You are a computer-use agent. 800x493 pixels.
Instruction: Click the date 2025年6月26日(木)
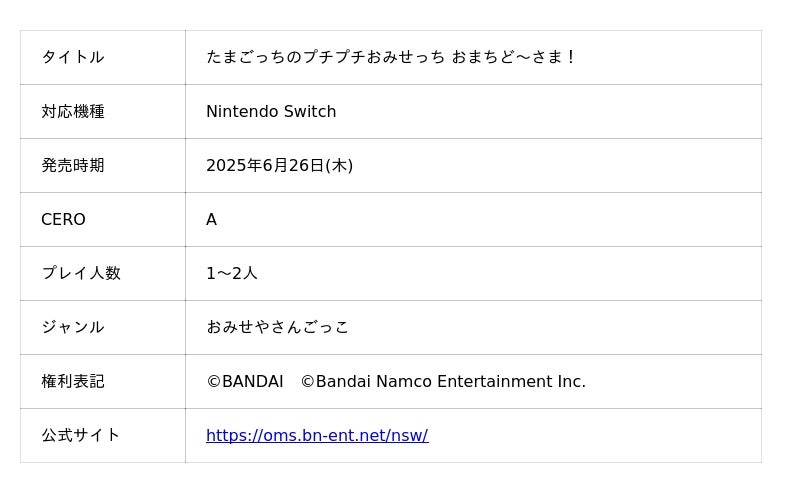coord(279,165)
